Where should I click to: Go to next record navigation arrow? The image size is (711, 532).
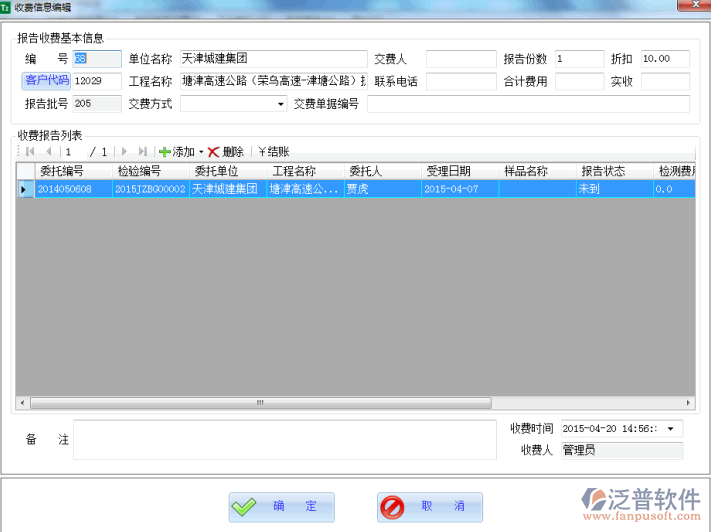(124, 151)
